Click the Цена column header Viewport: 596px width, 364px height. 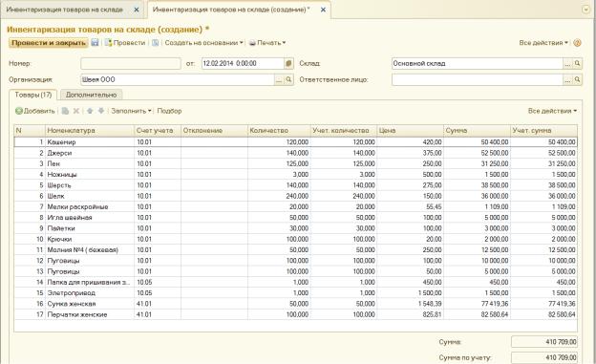click(x=410, y=131)
